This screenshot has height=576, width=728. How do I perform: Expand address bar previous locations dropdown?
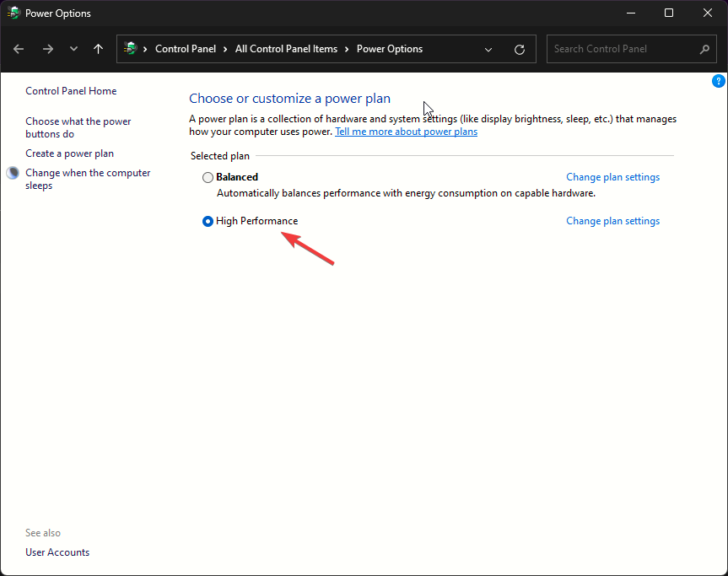pos(488,49)
